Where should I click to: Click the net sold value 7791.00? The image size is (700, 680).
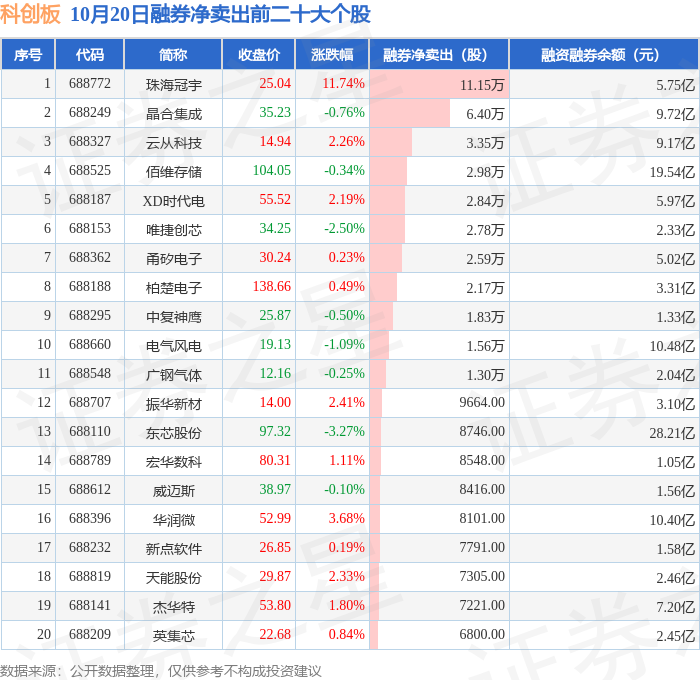[x=482, y=548]
